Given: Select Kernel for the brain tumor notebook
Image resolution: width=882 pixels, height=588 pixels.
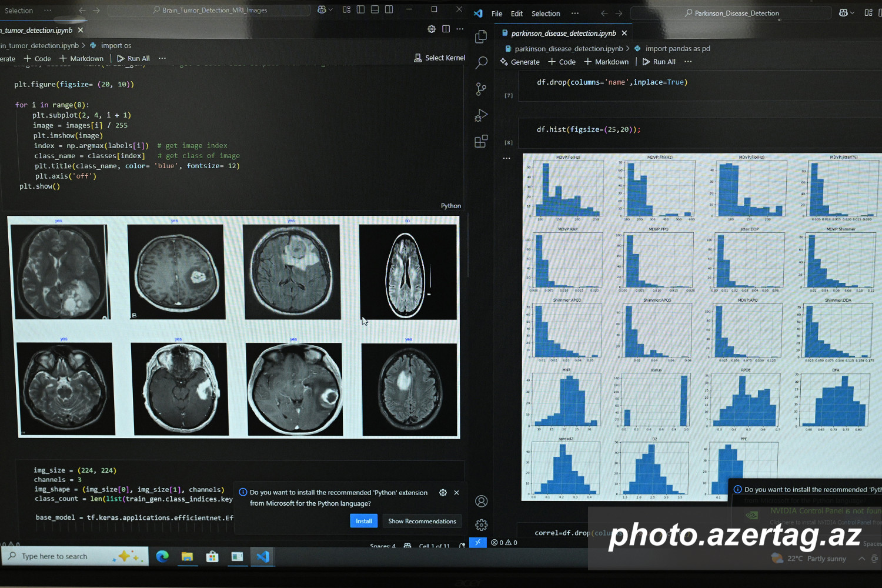Looking at the screenshot, I should (x=440, y=58).
